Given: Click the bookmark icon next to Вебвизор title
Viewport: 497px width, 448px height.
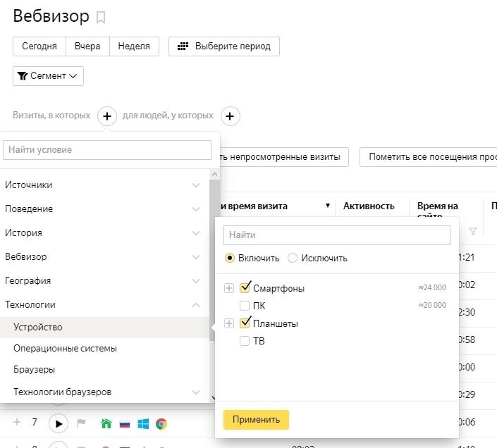Looking at the screenshot, I should coord(102,17).
